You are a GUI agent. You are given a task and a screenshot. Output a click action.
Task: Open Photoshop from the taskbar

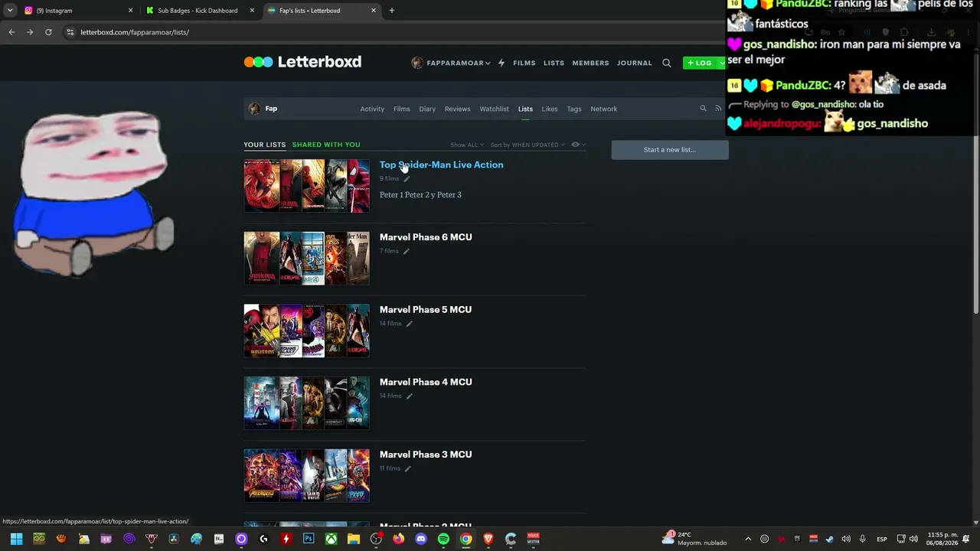click(x=309, y=539)
